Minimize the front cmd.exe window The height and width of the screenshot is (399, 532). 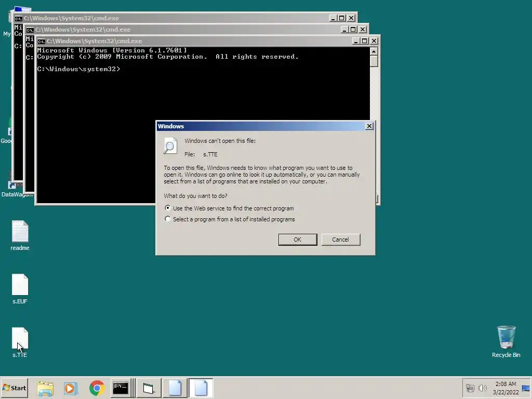(x=355, y=41)
